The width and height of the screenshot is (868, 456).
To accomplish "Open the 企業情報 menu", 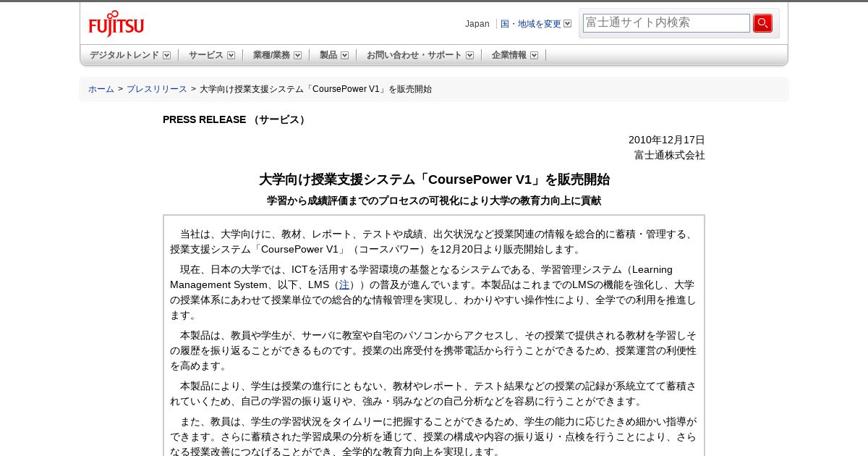I will tap(509, 55).
